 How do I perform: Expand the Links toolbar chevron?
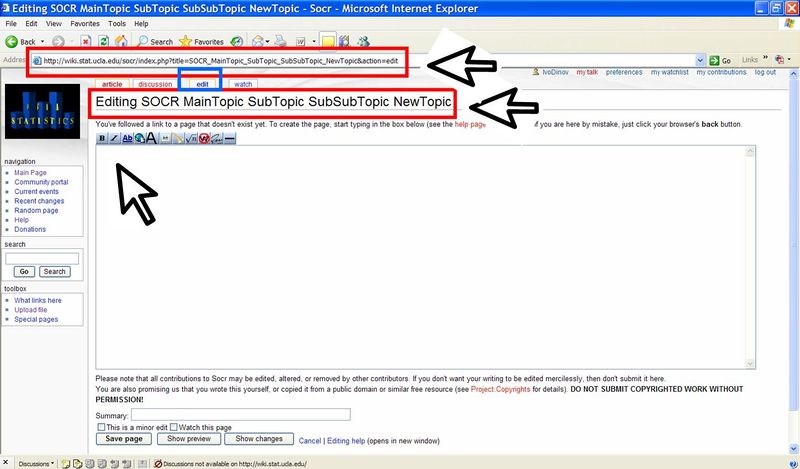click(765, 58)
